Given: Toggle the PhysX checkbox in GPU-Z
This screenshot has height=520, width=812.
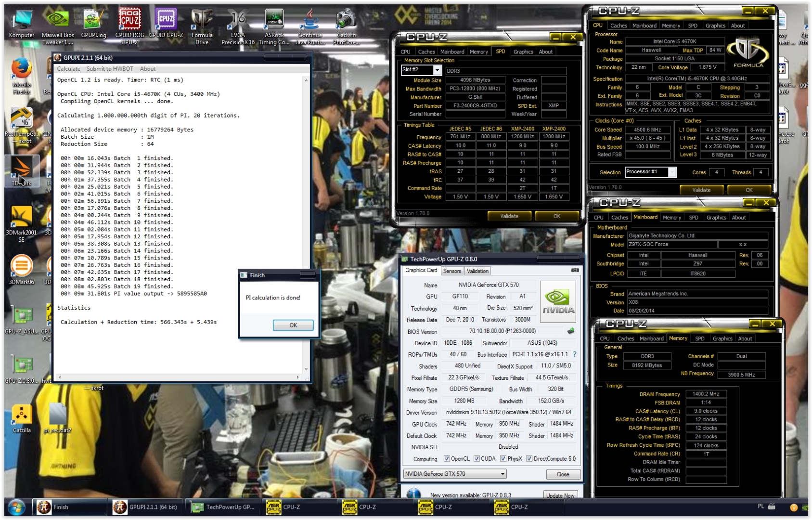Looking at the screenshot, I should click(x=503, y=459).
